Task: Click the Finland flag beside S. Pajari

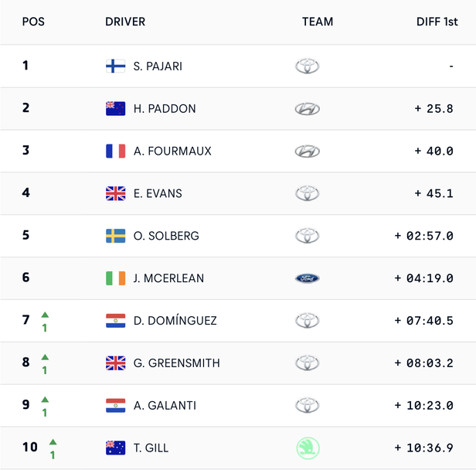Action: point(115,66)
